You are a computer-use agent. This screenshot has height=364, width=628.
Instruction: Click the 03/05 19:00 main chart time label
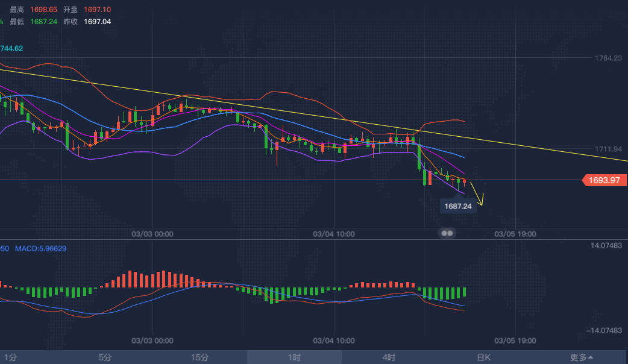point(515,234)
